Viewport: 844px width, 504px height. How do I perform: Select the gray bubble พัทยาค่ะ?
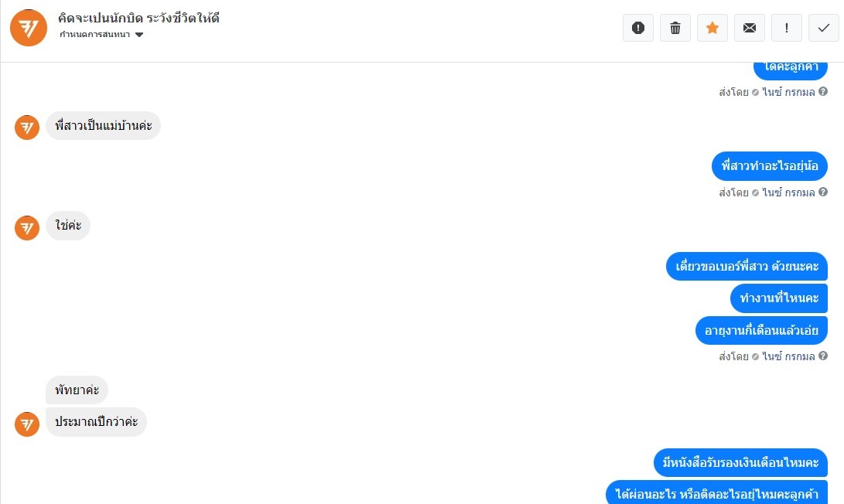[x=77, y=390]
